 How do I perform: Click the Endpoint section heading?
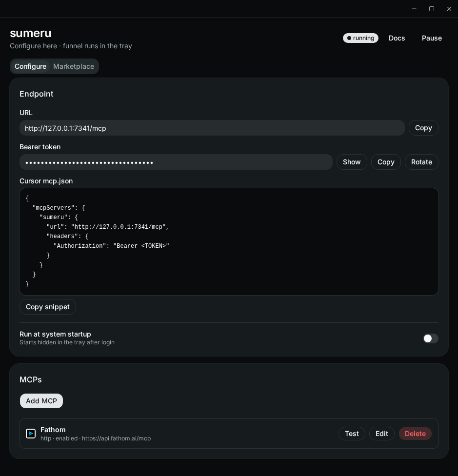point(37,94)
